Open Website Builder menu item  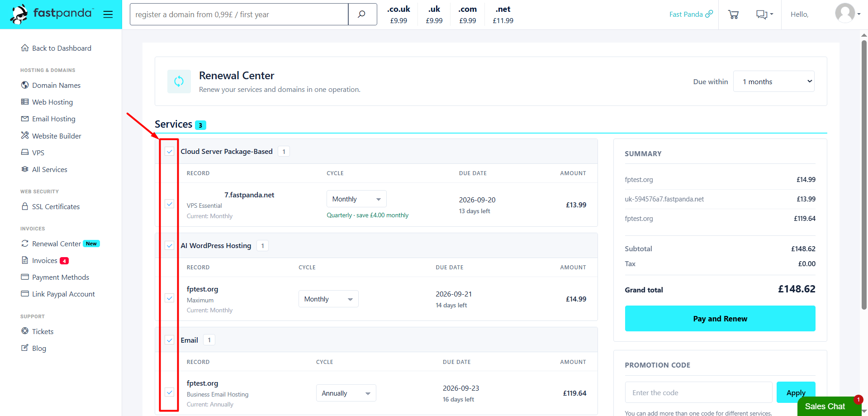[57, 136]
